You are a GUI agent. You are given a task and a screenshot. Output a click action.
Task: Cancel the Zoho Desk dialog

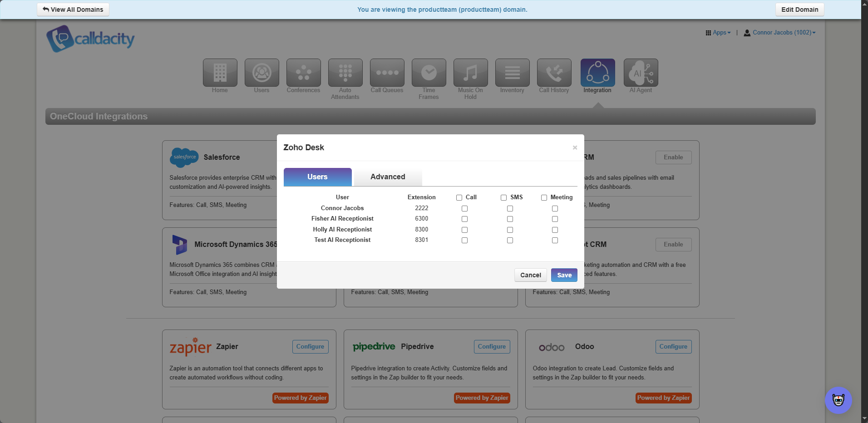point(530,275)
